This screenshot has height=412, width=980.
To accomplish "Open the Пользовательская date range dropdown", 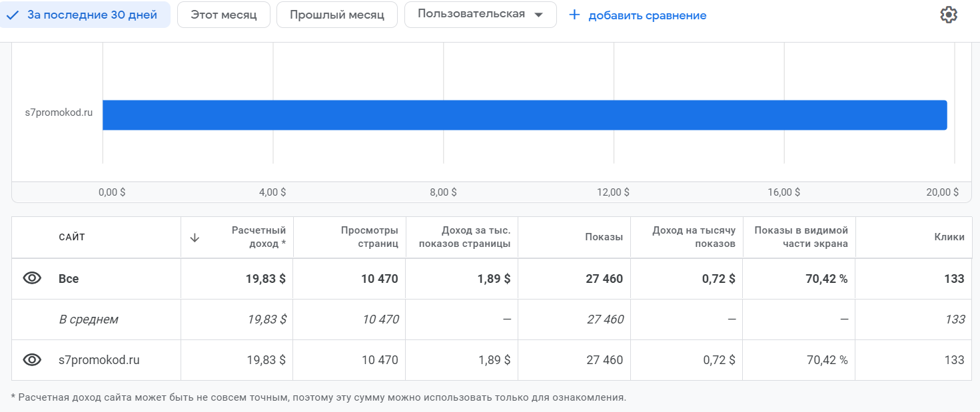I will 480,15.
